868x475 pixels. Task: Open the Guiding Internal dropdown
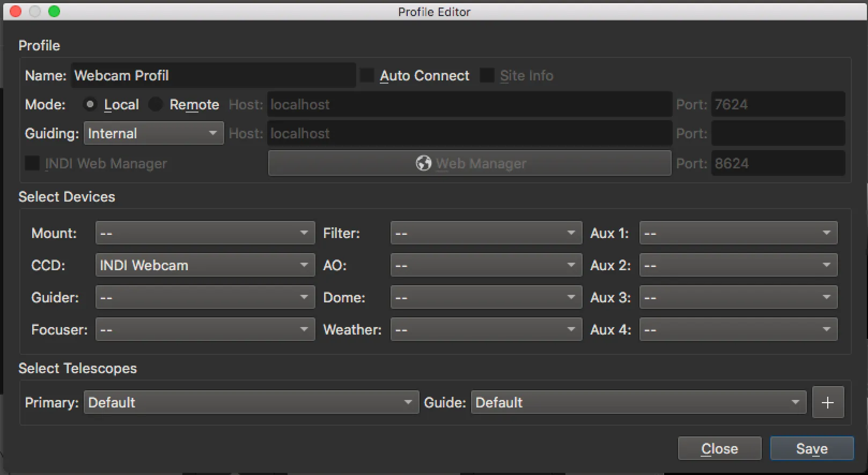[153, 133]
